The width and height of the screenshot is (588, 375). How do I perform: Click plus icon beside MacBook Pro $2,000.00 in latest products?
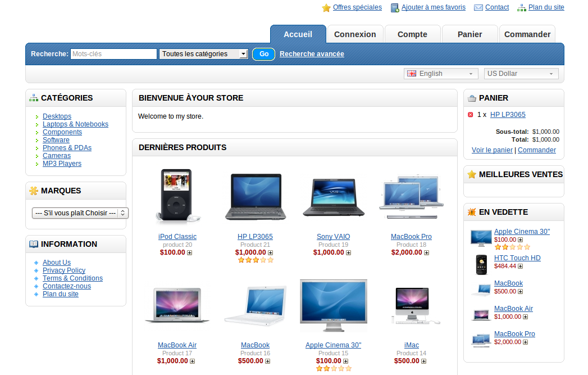pos(426,252)
